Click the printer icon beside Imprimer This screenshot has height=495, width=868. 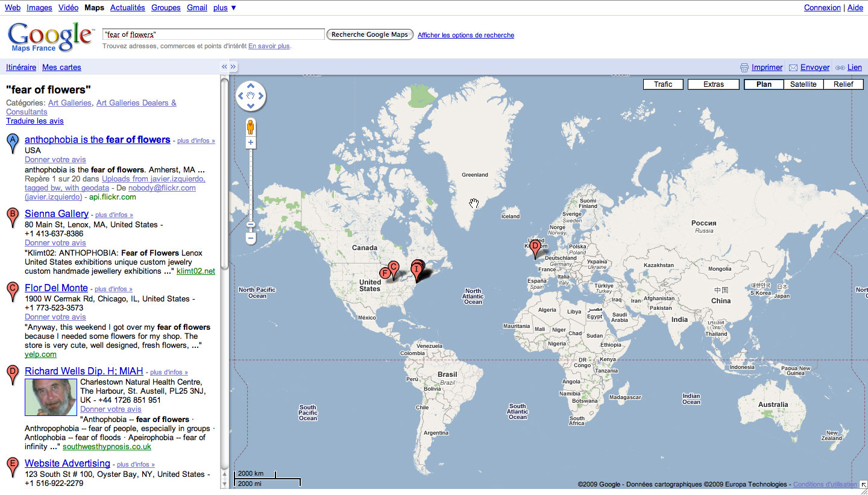(744, 68)
